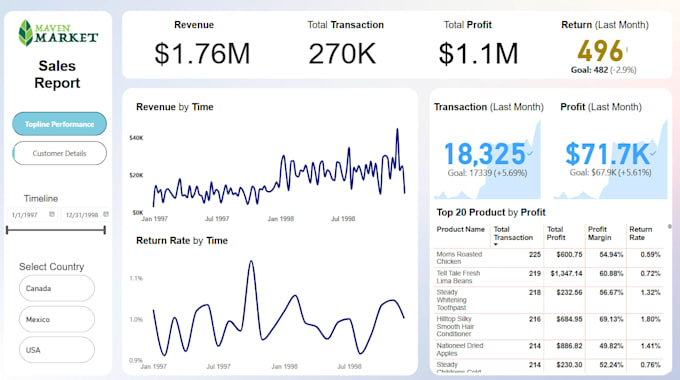This screenshot has width=680, height=380.
Task: Click the $1.76M Revenue card value
Action: click(x=202, y=54)
